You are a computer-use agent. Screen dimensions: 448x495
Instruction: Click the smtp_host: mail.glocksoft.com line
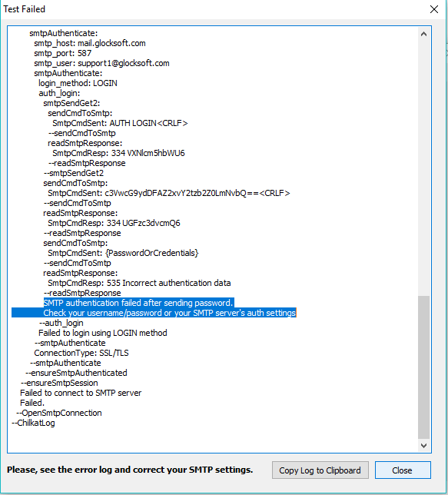90,43
